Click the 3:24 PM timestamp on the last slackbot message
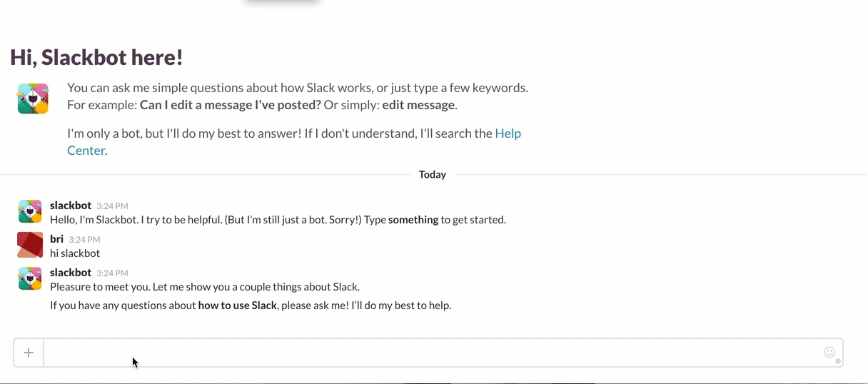 (x=112, y=273)
